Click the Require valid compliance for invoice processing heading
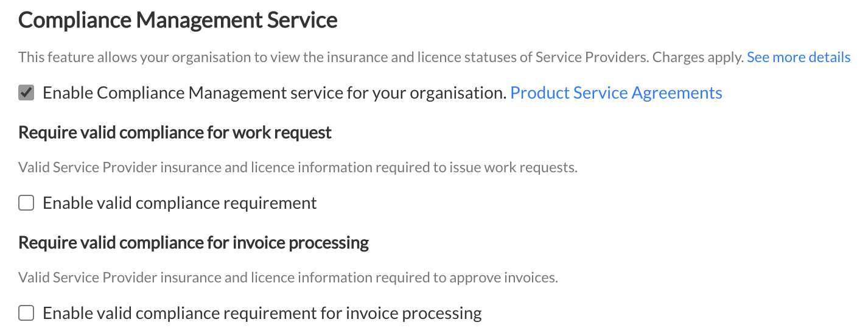Image resolution: width=868 pixels, height=336 pixels. tap(194, 242)
